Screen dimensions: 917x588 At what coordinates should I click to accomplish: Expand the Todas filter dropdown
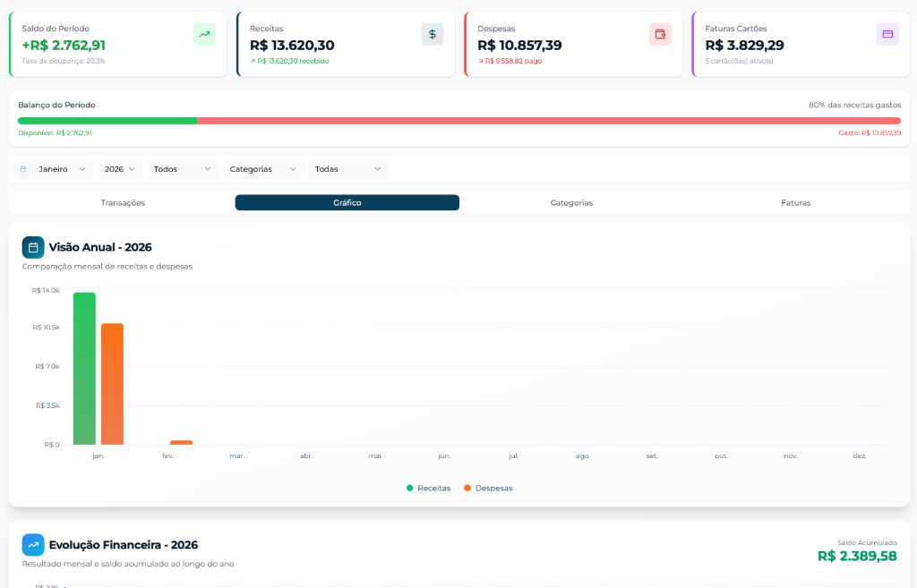348,169
